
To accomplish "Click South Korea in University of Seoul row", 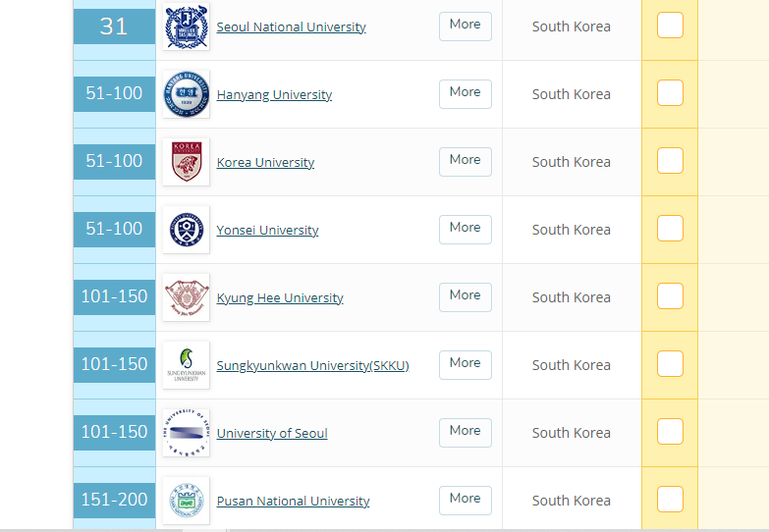I will click(572, 433).
